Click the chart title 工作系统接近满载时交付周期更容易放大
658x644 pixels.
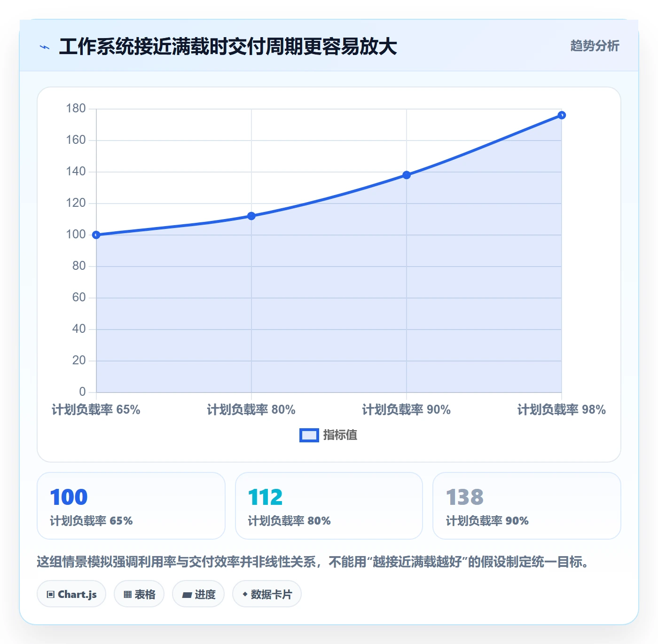pyautogui.click(x=228, y=47)
